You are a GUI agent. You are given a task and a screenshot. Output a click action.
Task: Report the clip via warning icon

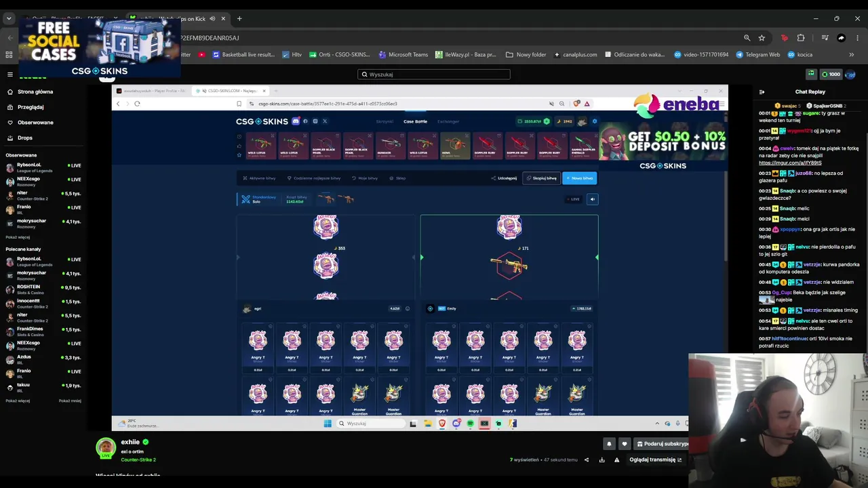click(616, 460)
